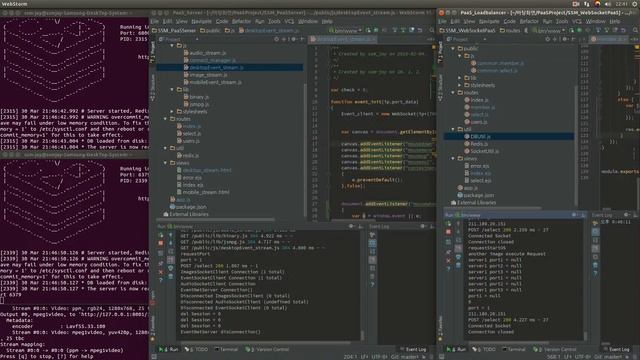Toggle Structure side tab in LoadBalancer window
Viewport: 640px width, 360px height.
(x=440, y=87)
